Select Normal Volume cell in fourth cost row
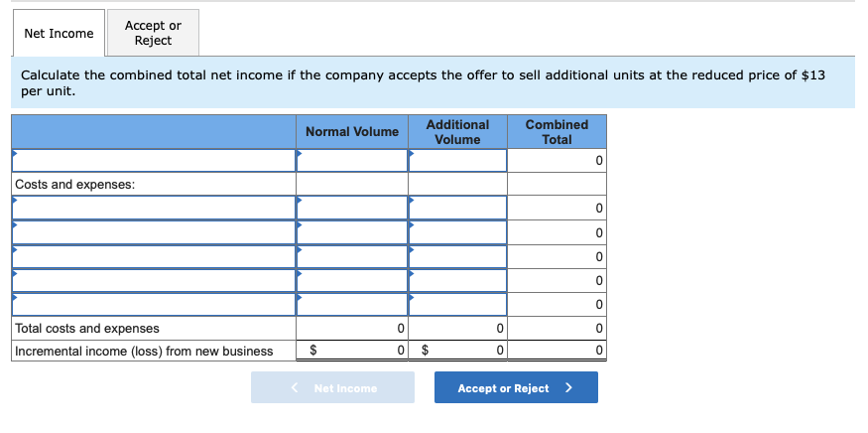Screen dimensions: 868x433 pos(352,280)
